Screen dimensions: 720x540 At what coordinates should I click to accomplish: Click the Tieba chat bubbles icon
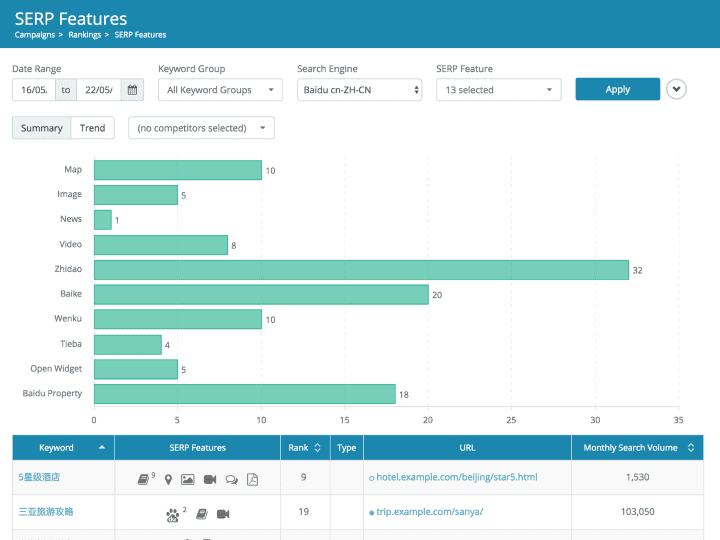(x=231, y=479)
